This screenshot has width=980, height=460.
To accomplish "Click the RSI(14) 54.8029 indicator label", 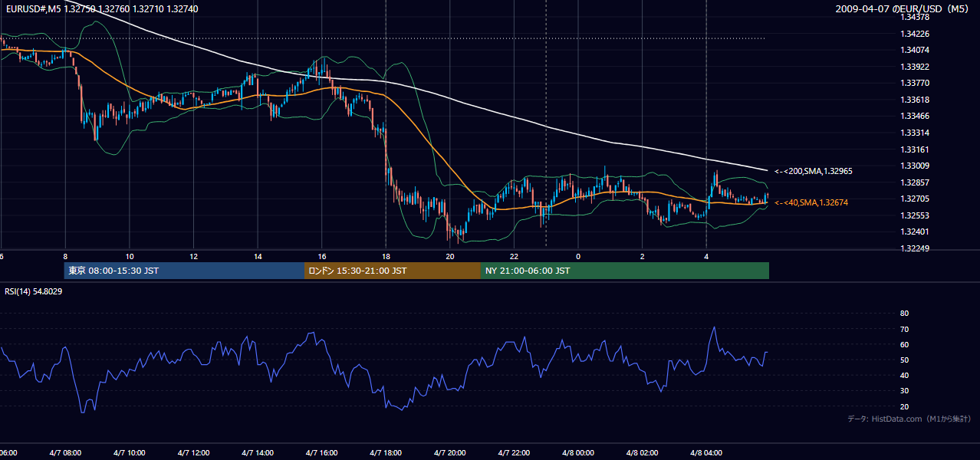I will click(34, 291).
